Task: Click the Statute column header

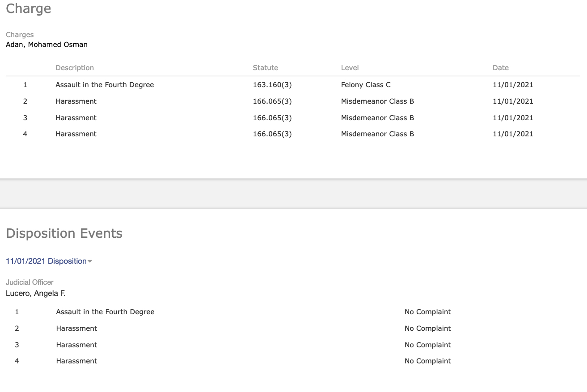Action: [265, 68]
